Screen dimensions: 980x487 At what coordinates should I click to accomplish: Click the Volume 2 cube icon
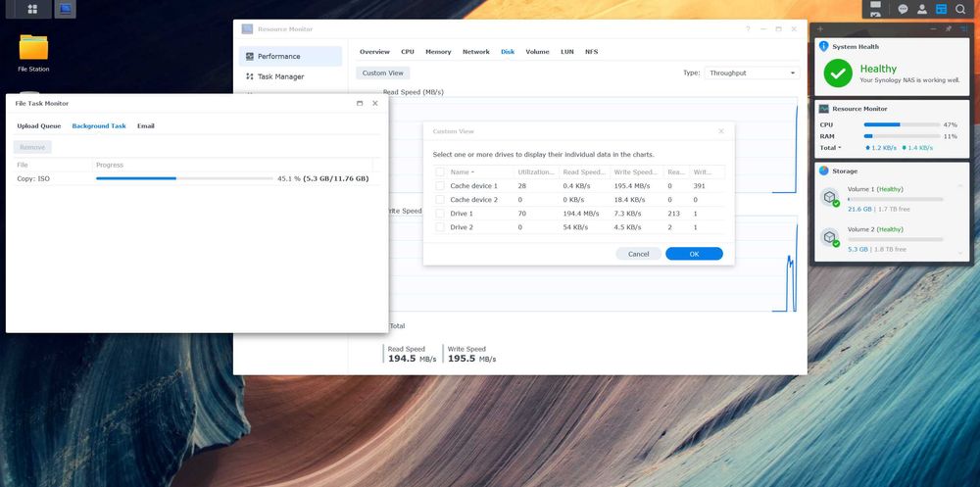[829, 237]
